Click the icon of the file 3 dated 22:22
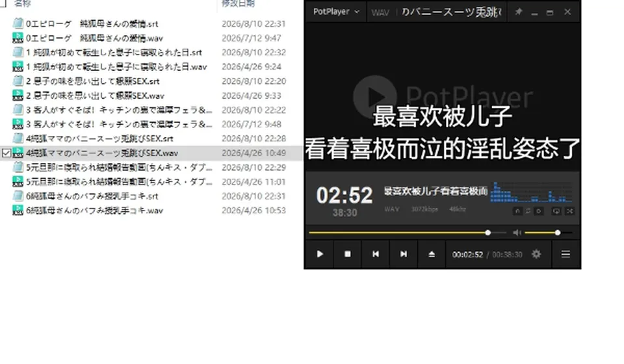 coord(18,109)
